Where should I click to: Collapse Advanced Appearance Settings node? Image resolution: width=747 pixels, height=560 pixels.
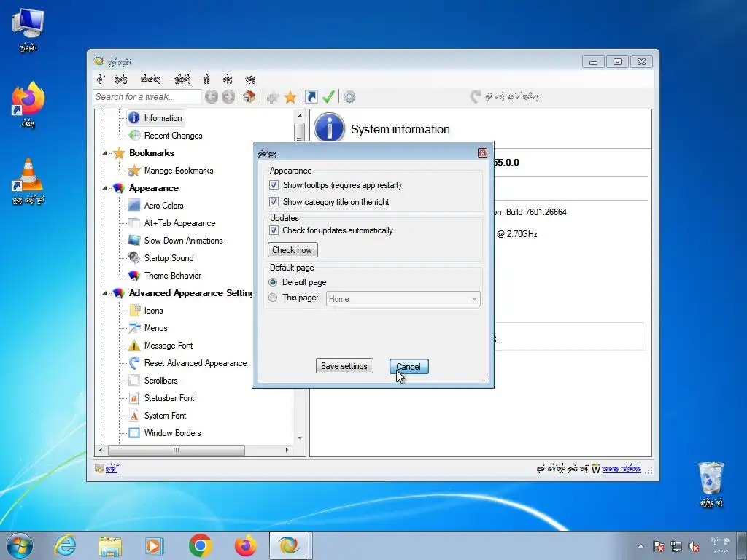(104, 293)
